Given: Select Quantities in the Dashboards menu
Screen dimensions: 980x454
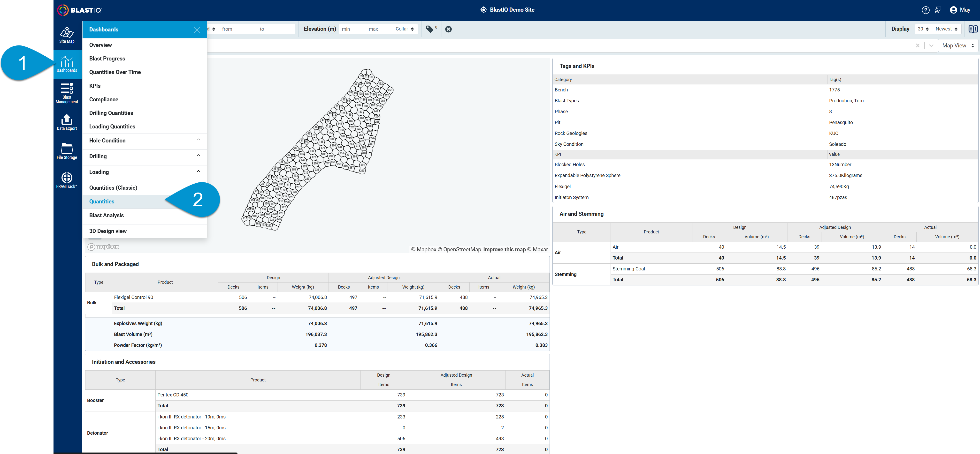Looking at the screenshot, I should (x=102, y=201).
